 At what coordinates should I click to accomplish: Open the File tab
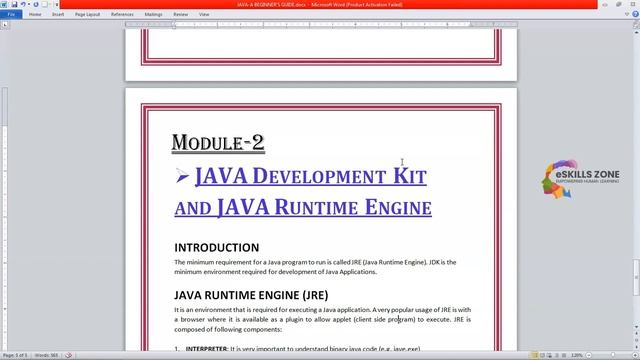(11, 14)
